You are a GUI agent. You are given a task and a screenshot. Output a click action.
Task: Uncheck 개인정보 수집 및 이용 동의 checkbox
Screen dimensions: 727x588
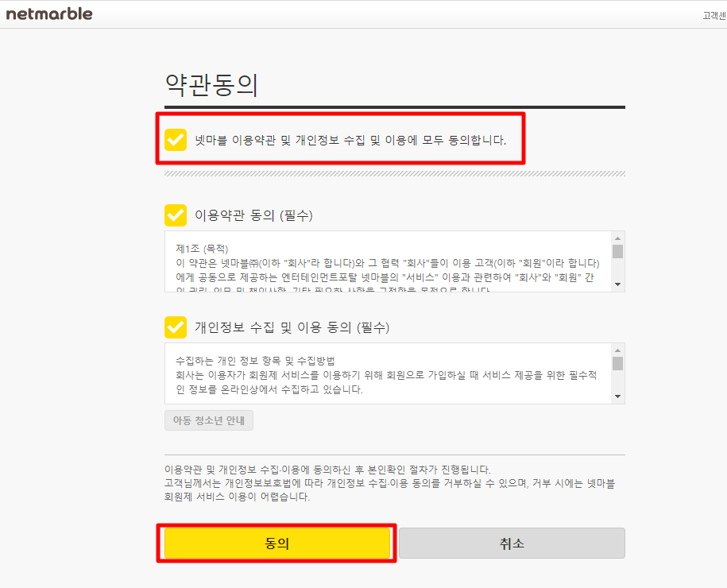176,327
